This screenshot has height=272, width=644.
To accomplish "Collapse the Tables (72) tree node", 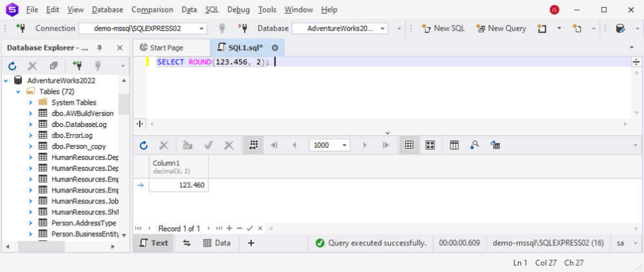I will 18,92.
